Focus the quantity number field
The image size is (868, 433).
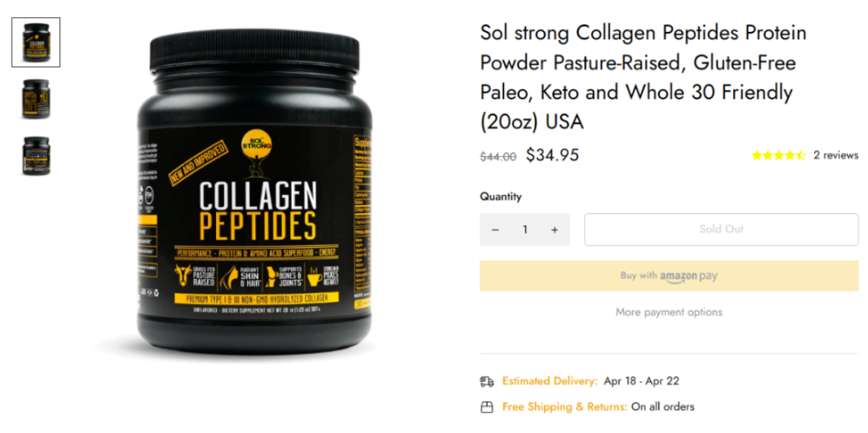coord(524,230)
